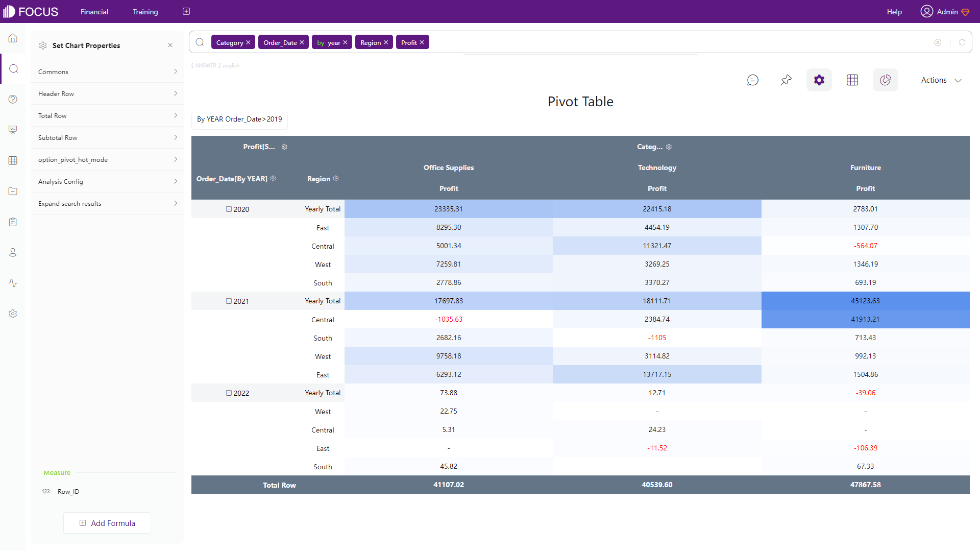Open the Training tab

click(145, 12)
